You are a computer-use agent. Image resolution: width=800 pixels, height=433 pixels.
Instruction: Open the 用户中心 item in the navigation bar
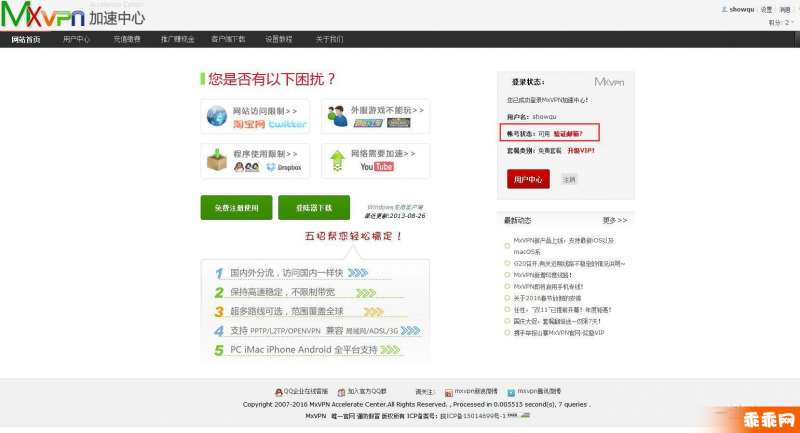point(76,39)
